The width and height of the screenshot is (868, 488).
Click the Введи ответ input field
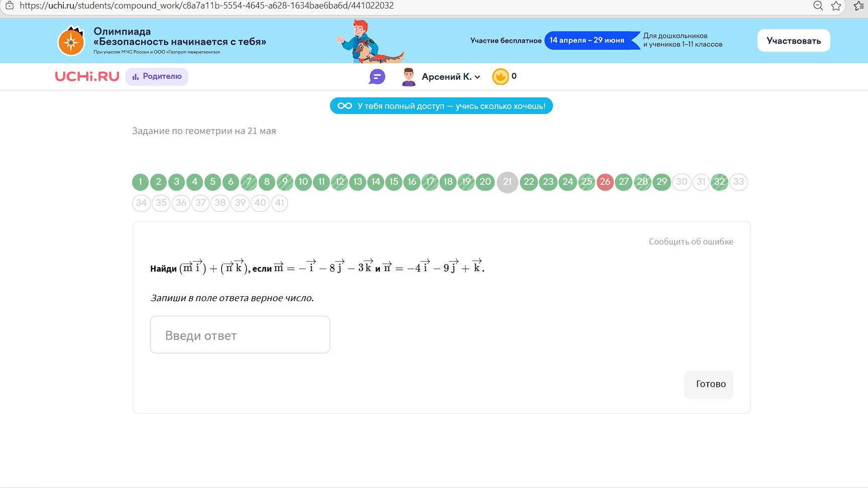240,334
